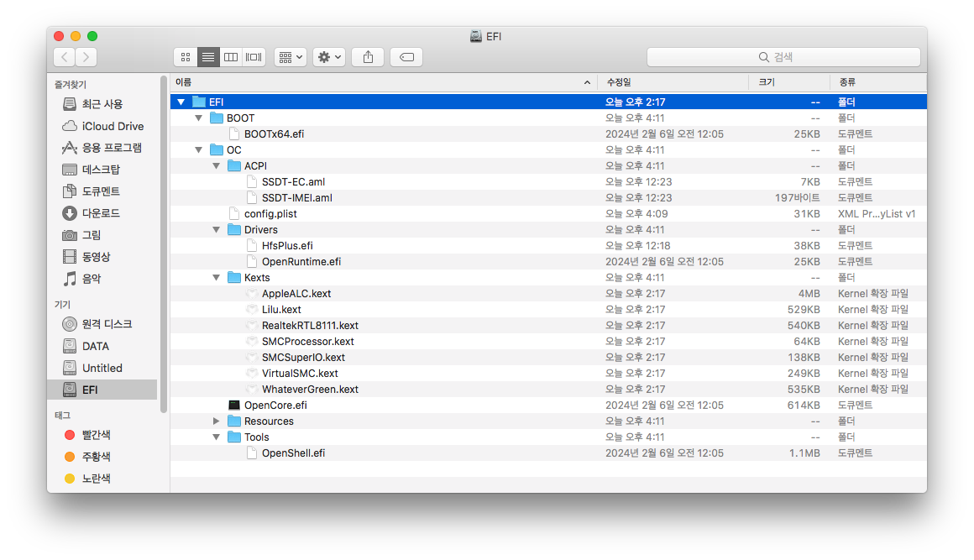The image size is (974, 560).
Task: Sort by 수정일 column header
Action: 673,82
